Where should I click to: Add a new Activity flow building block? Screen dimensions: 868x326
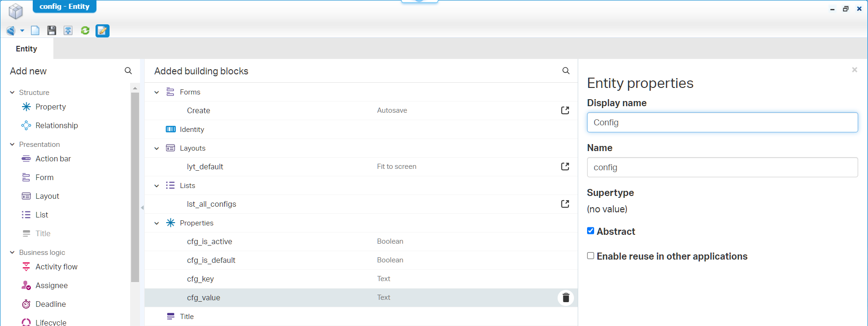point(56,267)
